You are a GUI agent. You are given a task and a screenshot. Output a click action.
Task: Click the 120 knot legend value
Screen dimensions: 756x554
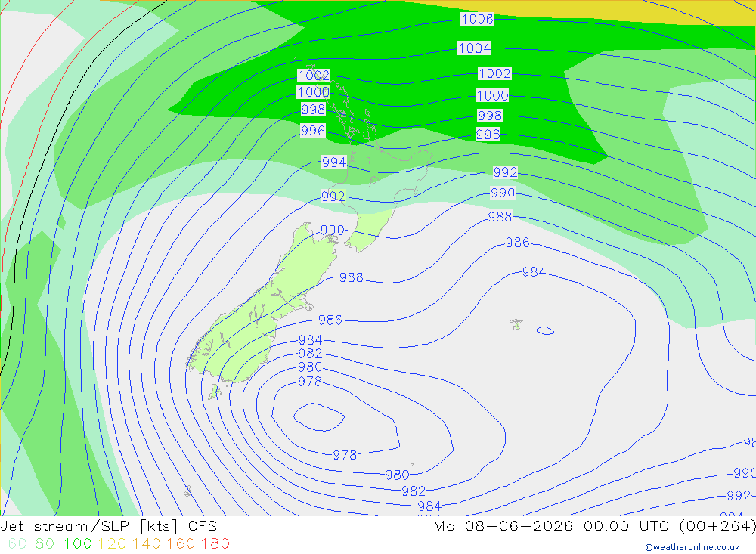tap(112, 544)
